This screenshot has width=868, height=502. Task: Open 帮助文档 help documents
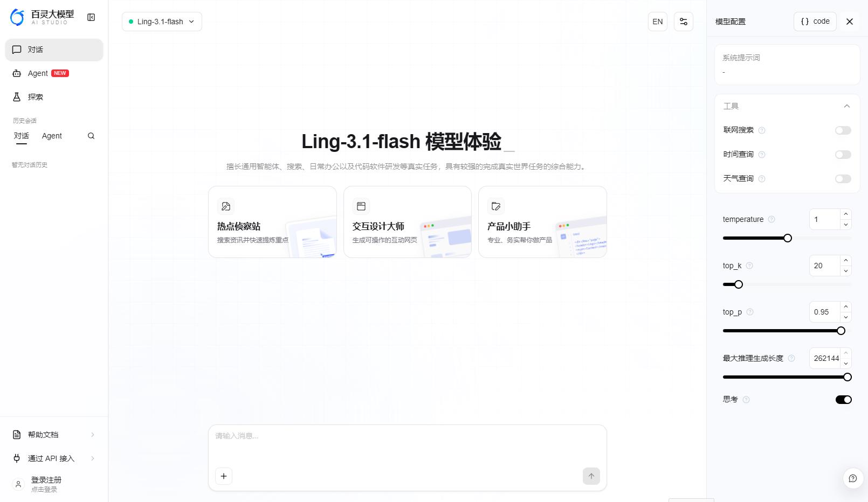[x=54, y=435]
